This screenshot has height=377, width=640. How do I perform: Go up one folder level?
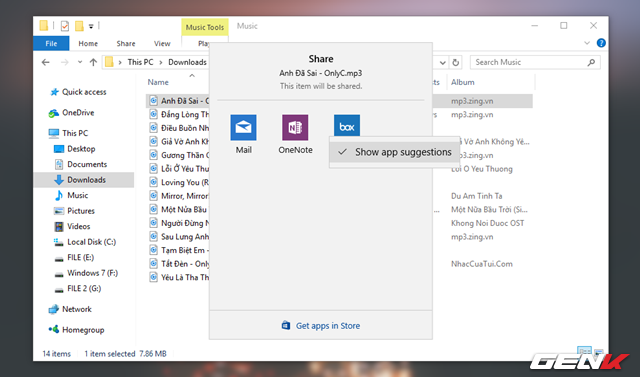[x=93, y=62]
